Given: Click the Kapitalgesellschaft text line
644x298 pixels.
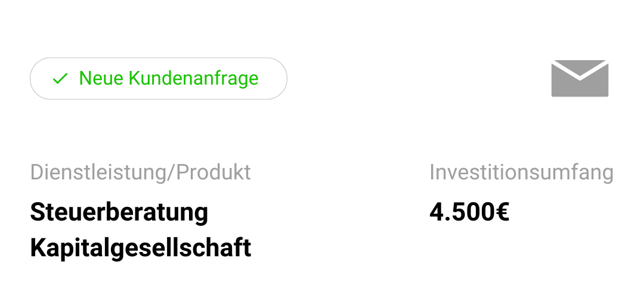Looking at the screenshot, I should [141, 247].
